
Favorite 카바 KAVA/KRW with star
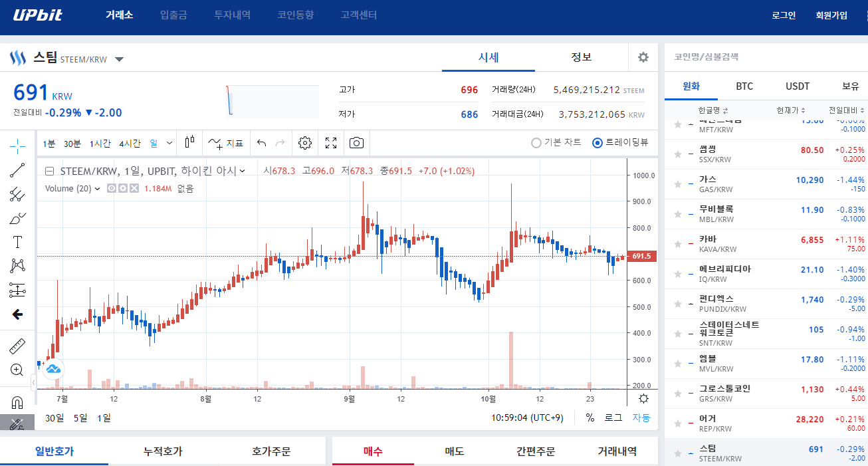(x=677, y=244)
